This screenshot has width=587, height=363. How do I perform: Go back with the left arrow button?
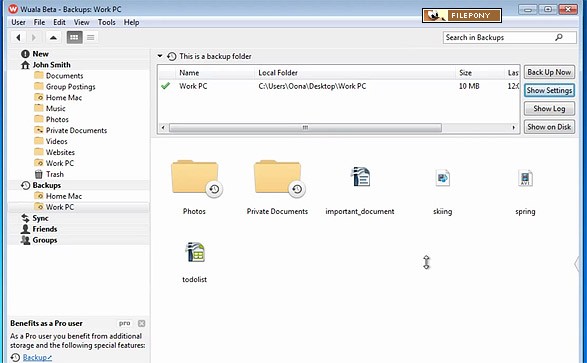click(x=18, y=37)
